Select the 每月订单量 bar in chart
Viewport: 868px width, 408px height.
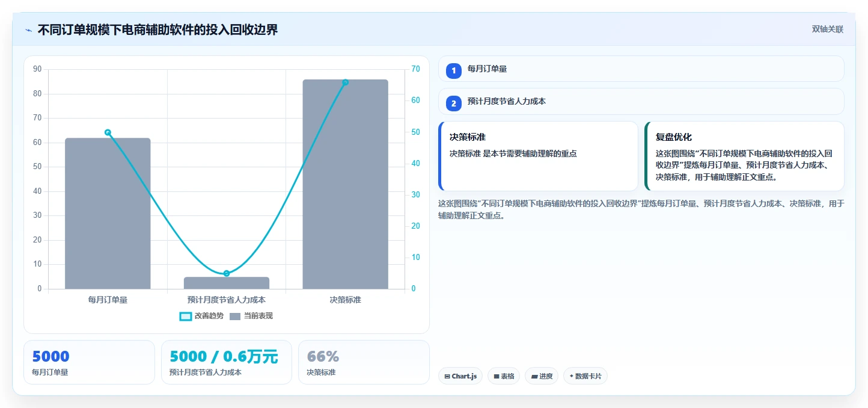coord(108,214)
